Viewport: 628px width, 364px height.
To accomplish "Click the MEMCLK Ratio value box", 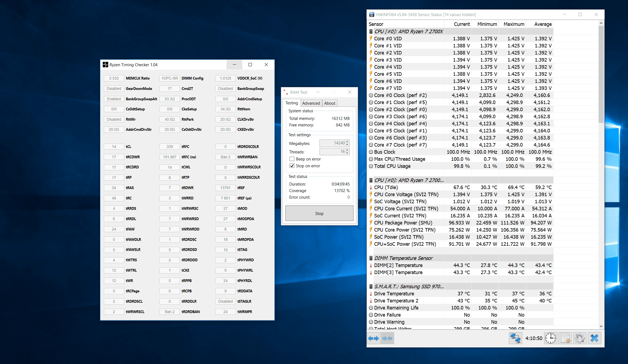I will (114, 78).
